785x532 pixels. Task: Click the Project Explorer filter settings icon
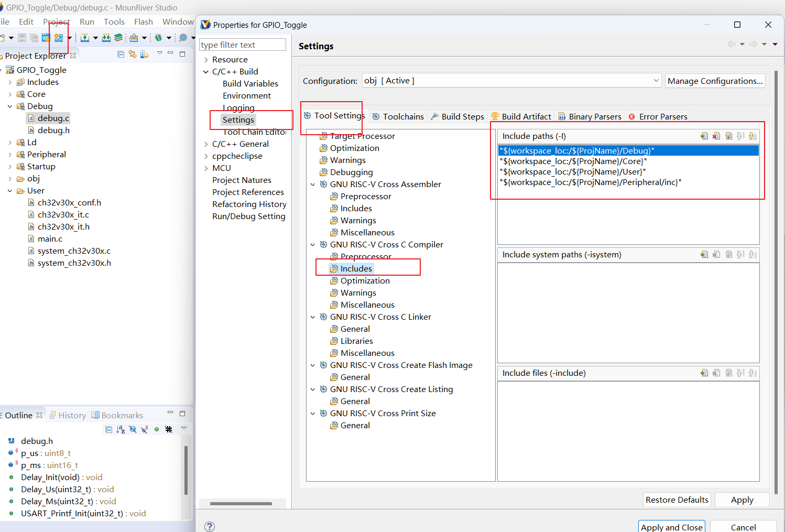pyautogui.click(x=144, y=55)
